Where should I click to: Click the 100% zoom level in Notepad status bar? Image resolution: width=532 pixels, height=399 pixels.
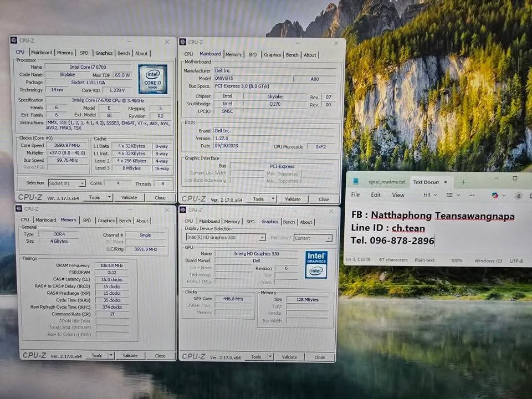tap(456, 260)
